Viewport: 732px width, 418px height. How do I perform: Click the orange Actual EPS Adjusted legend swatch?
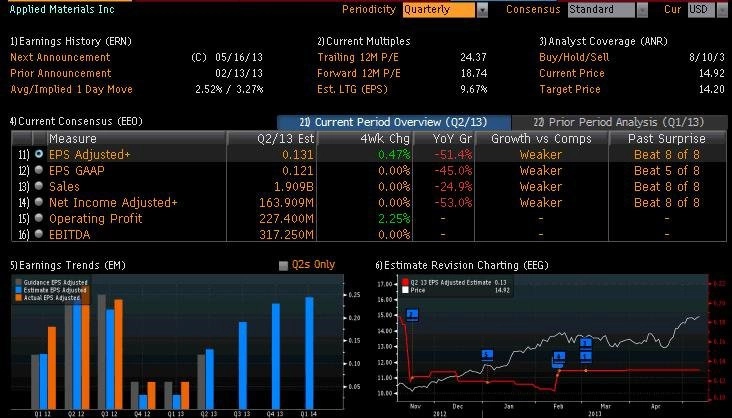click(19, 298)
